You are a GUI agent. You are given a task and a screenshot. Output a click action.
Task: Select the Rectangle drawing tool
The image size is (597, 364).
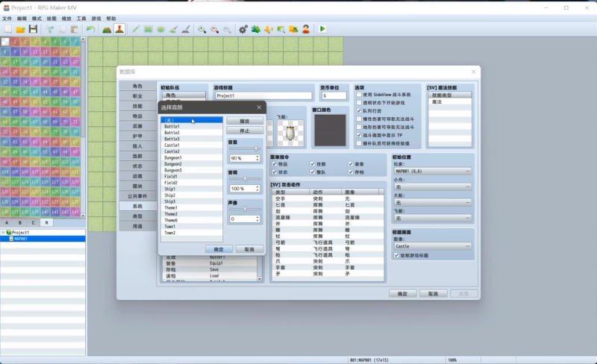[x=148, y=29]
